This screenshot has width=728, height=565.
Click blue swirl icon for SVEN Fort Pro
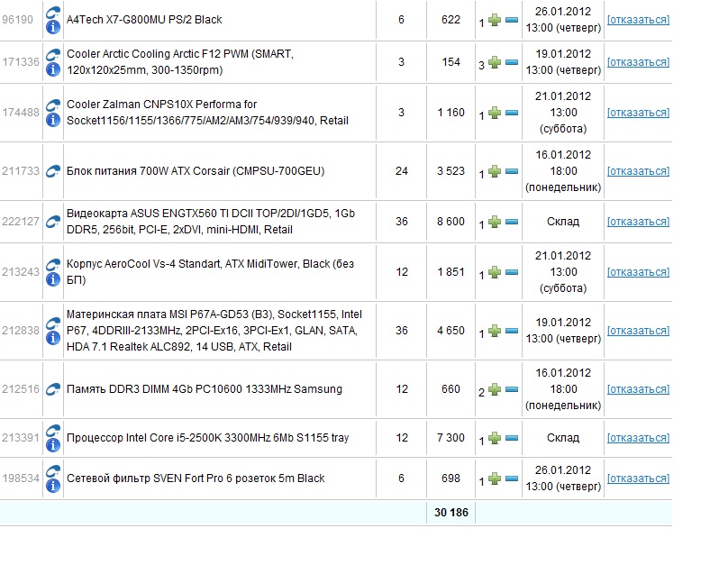[x=53, y=470]
